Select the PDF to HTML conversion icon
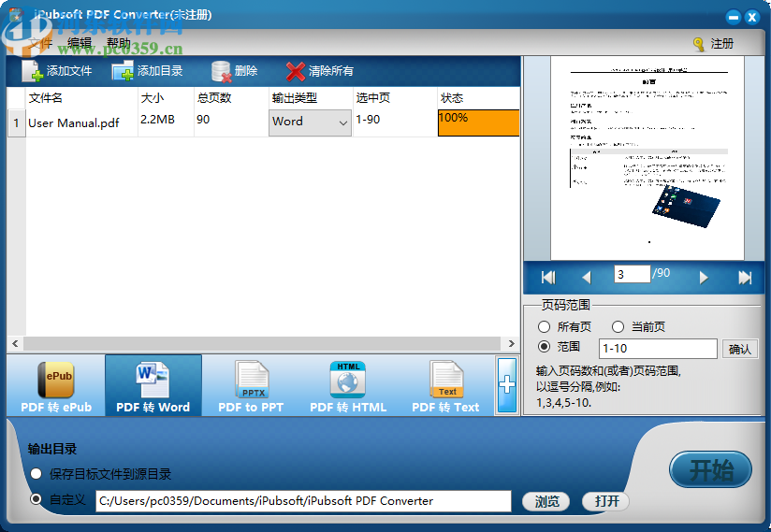 pos(348,380)
